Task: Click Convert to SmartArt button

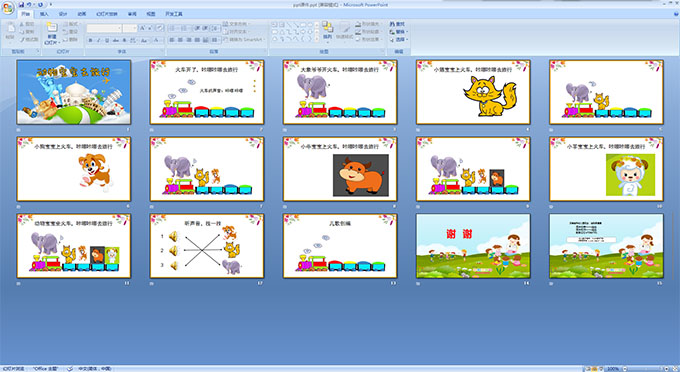Action: coord(243,39)
